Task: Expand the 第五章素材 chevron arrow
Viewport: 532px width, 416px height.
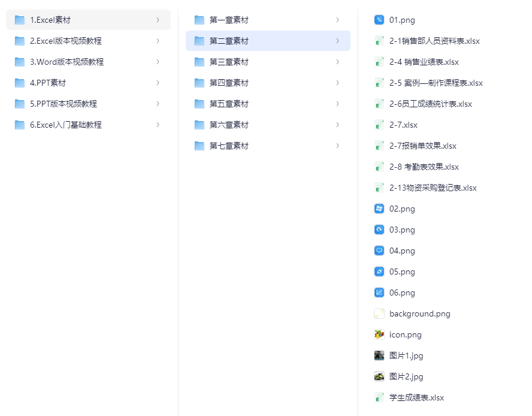Action: click(337, 104)
